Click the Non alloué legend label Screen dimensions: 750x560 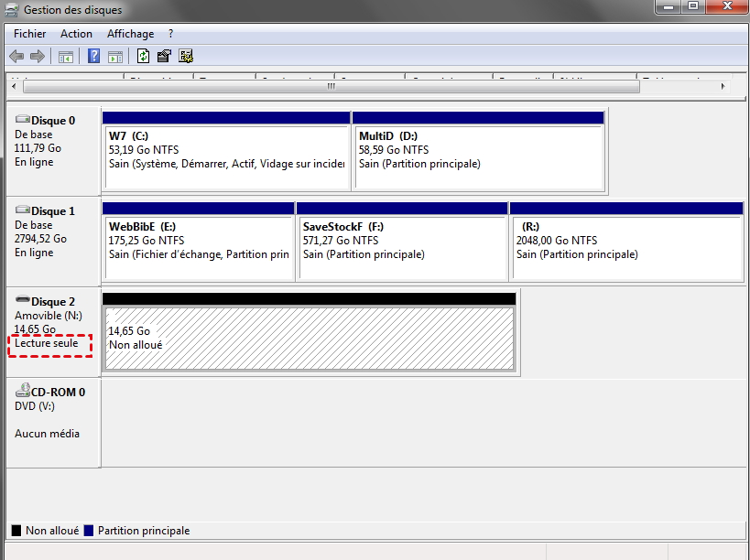click(x=52, y=531)
